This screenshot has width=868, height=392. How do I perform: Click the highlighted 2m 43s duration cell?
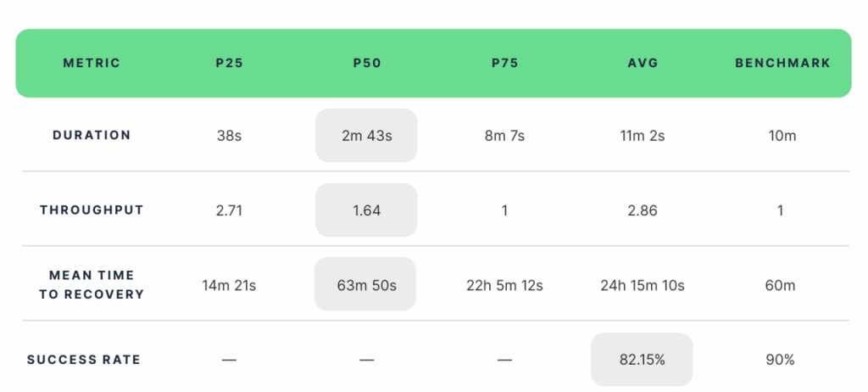tap(366, 135)
